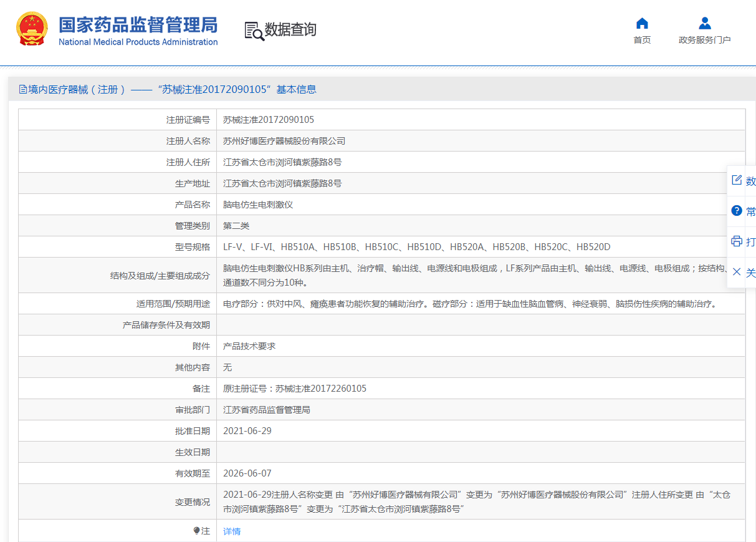Click the 数据查询 heading text
This screenshot has height=542, width=756.
[290, 29]
